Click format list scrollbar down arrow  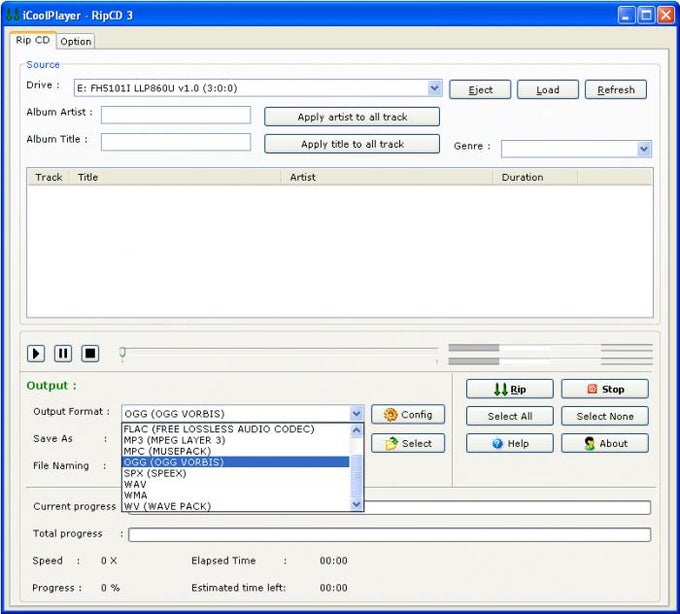click(356, 504)
